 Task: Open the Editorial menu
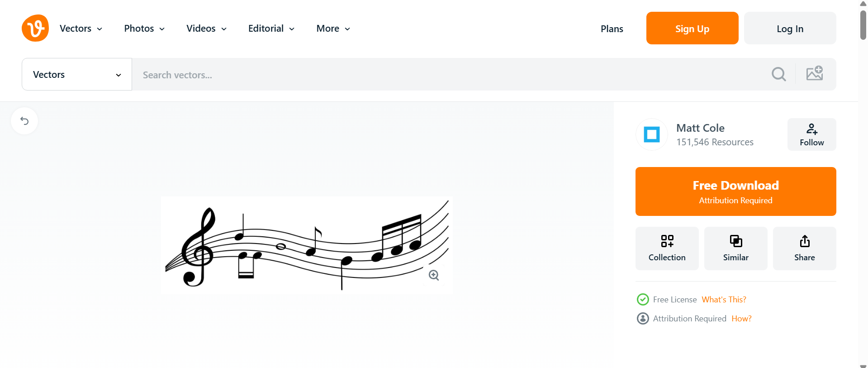pyautogui.click(x=271, y=29)
